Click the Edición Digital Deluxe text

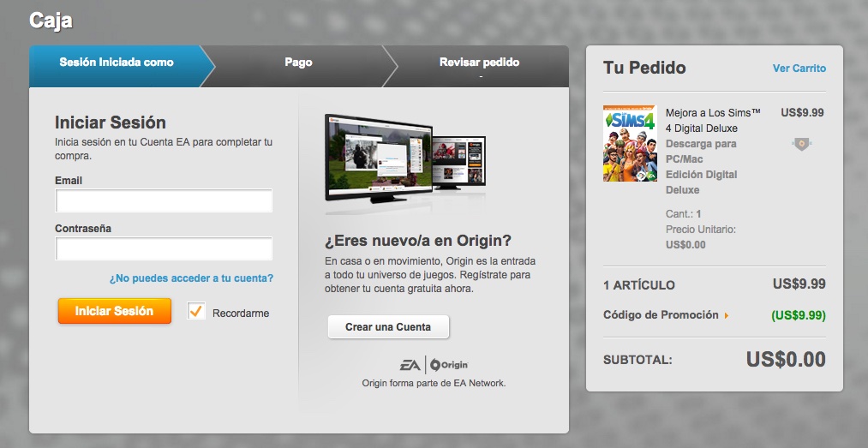702,182
